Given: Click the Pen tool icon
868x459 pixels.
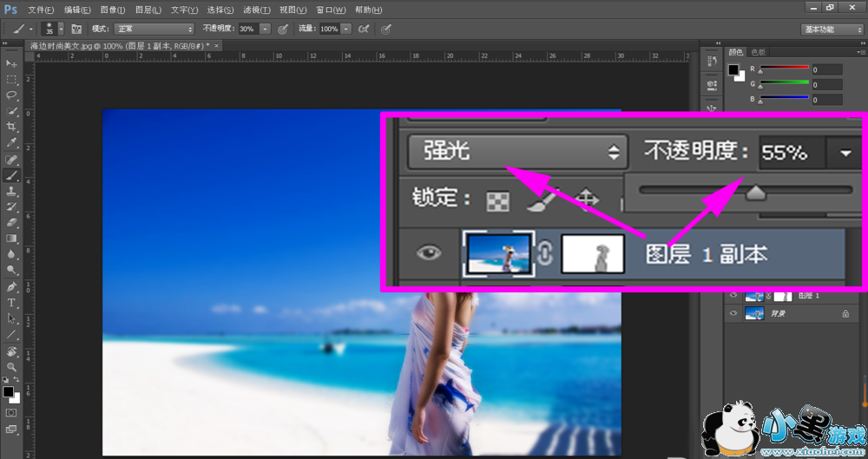Looking at the screenshot, I should click(x=11, y=286).
